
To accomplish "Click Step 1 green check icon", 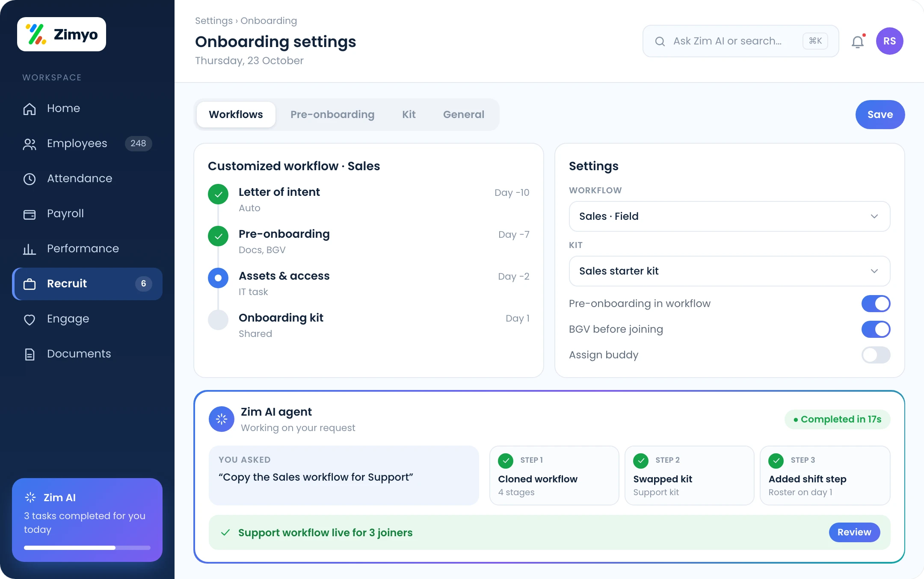I will (x=506, y=461).
